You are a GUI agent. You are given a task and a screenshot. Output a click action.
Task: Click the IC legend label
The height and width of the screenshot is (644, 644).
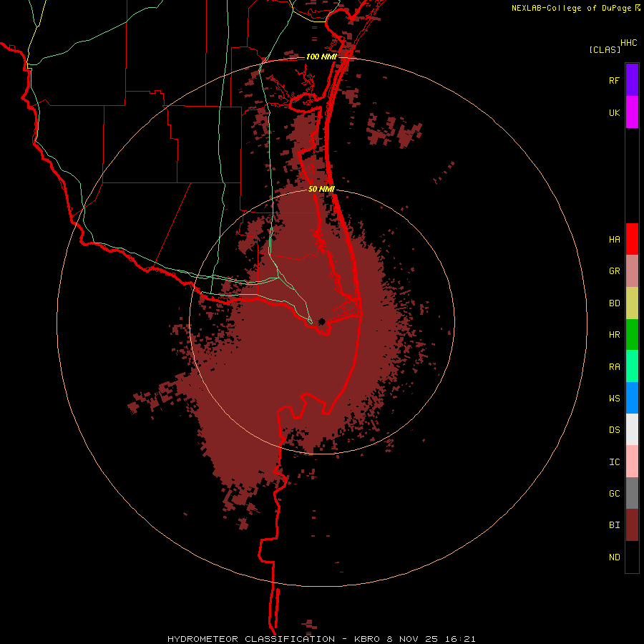(x=614, y=462)
